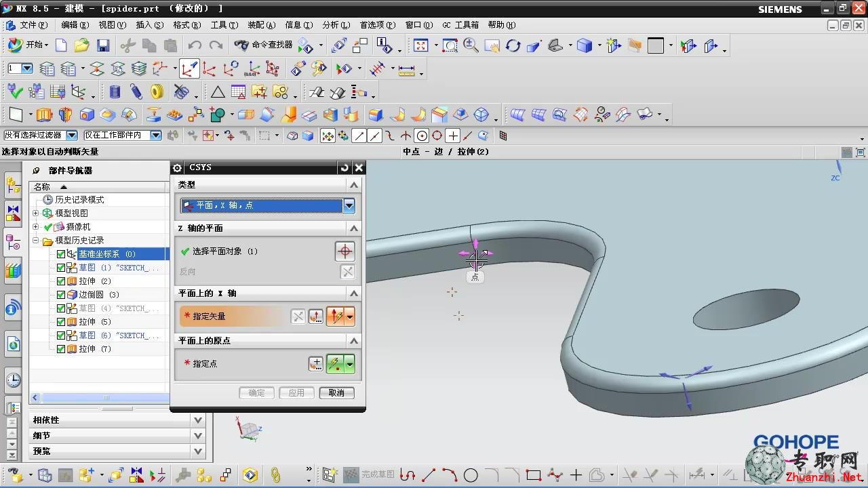Select the Rotate view icon
Screen dimensions: 868x488
tap(513, 45)
